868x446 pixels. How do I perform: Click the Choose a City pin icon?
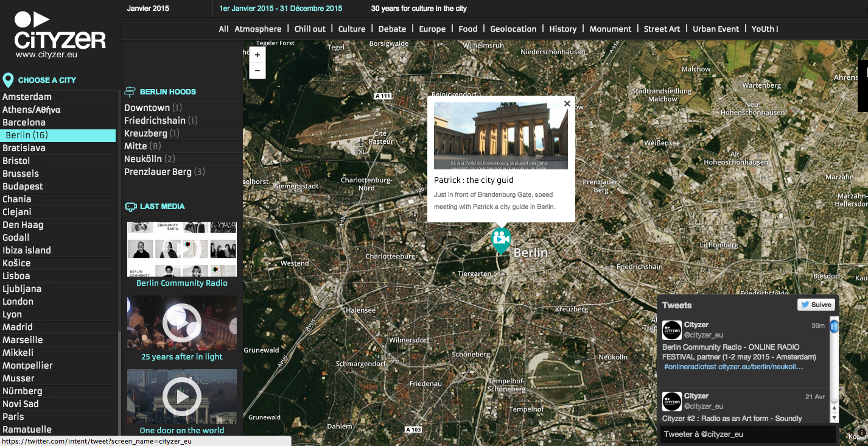click(8, 80)
